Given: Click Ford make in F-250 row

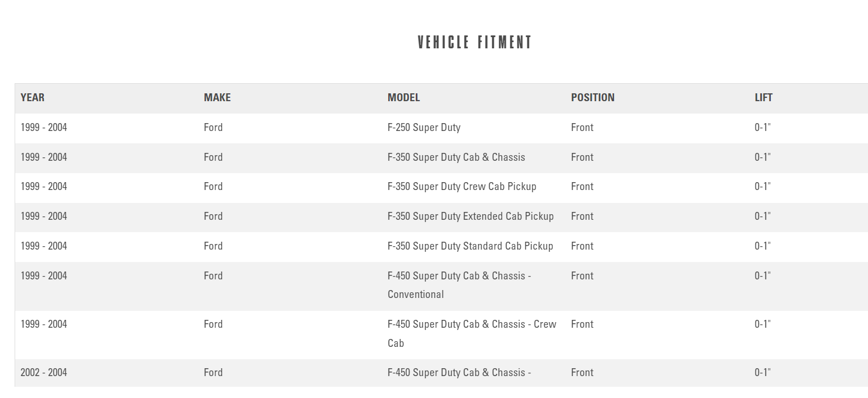Looking at the screenshot, I should (x=213, y=127).
